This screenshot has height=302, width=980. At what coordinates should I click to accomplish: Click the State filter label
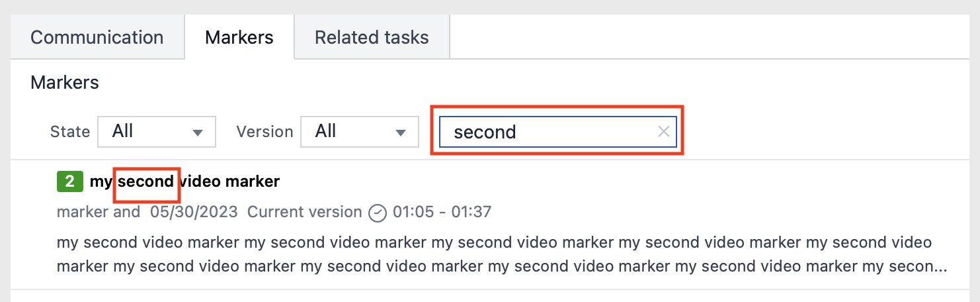point(70,132)
